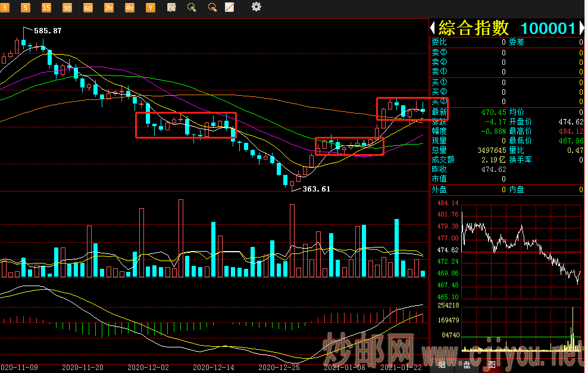Choose the 15-minute period button

pyautogui.click(x=46, y=8)
